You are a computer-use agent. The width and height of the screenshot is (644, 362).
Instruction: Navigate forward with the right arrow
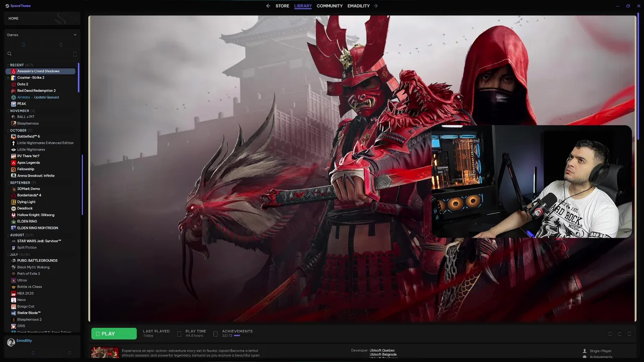coord(376,6)
